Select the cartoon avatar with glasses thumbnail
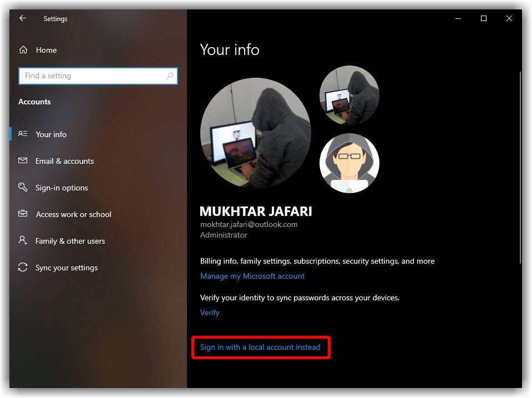Image resolution: width=532 pixels, height=398 pixels. [x=349, y=163]
